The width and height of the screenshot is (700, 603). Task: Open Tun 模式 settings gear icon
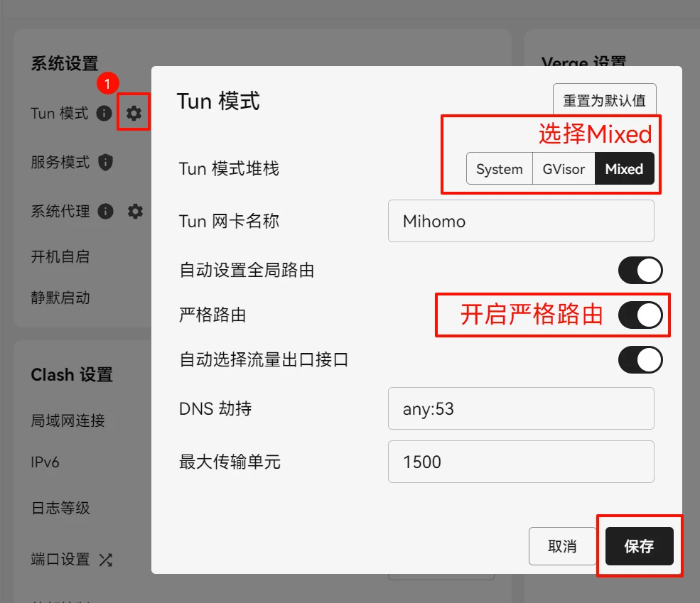[x=134, y=113]
